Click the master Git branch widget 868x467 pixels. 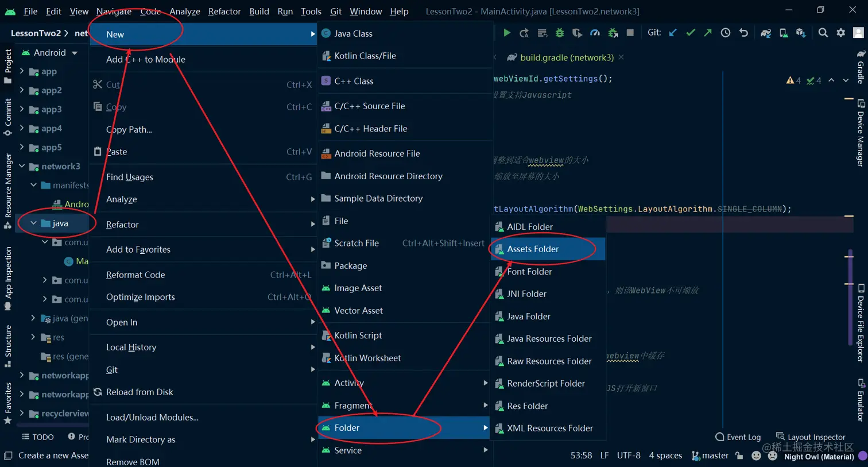point(710,456)
